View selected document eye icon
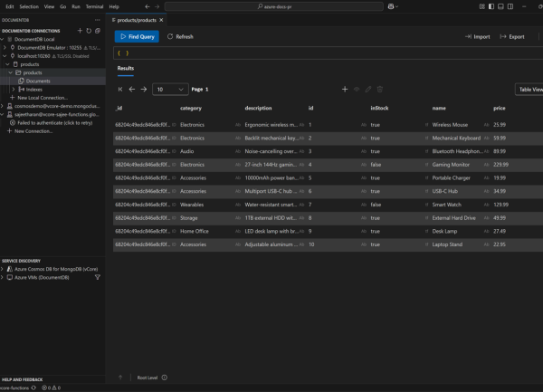 coord(357,90)
